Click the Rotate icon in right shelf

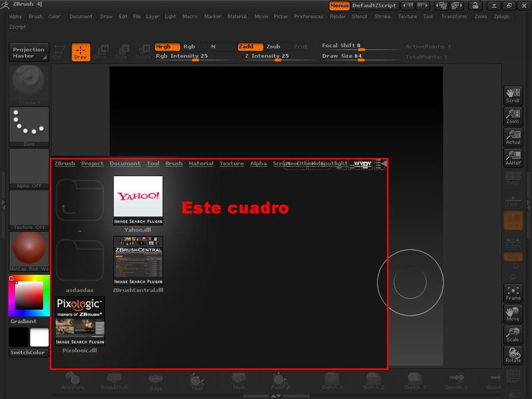point(513,355)
